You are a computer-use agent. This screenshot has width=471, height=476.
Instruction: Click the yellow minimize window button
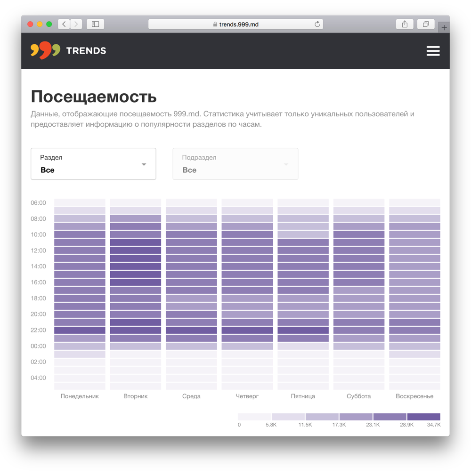tap(40, 24)
